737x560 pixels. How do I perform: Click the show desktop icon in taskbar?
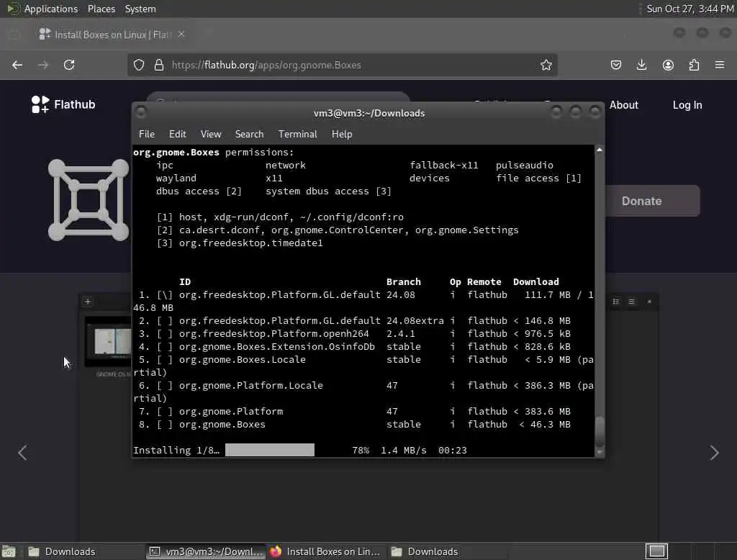pos(9,551)
